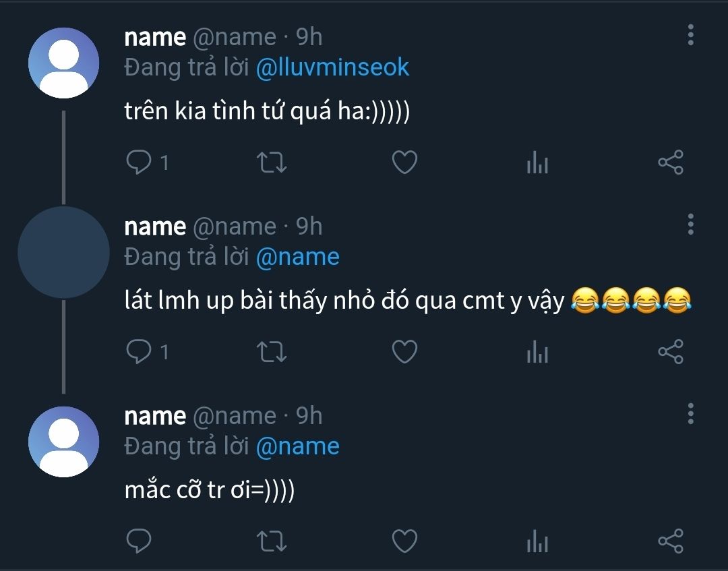Open the @name mention in the last tweet
The height and width of the screenshot is (571, 728).
tap(297, 446)
